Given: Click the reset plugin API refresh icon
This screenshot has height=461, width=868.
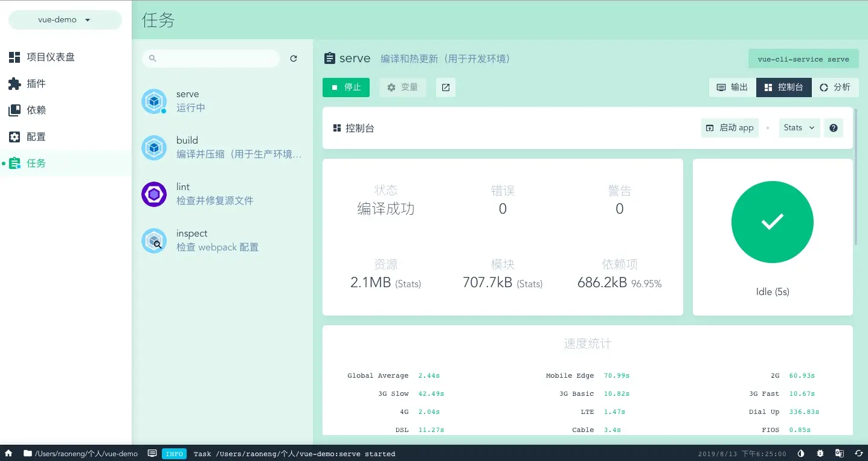Looking at the screenshot, I should click(x=859, y=453).
